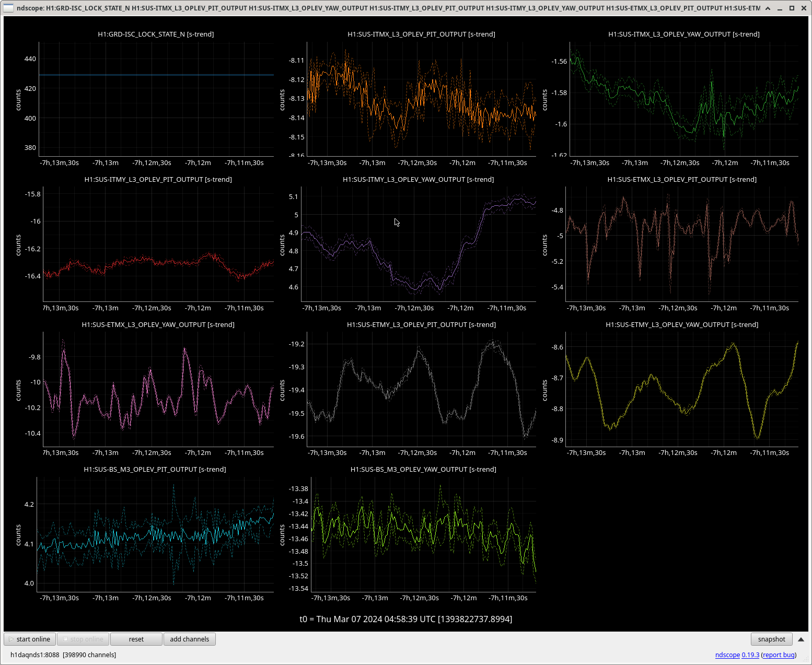This screenshot has height=665, width=812.
Task: Minimize the ndscope window
Action: [780, 8]
